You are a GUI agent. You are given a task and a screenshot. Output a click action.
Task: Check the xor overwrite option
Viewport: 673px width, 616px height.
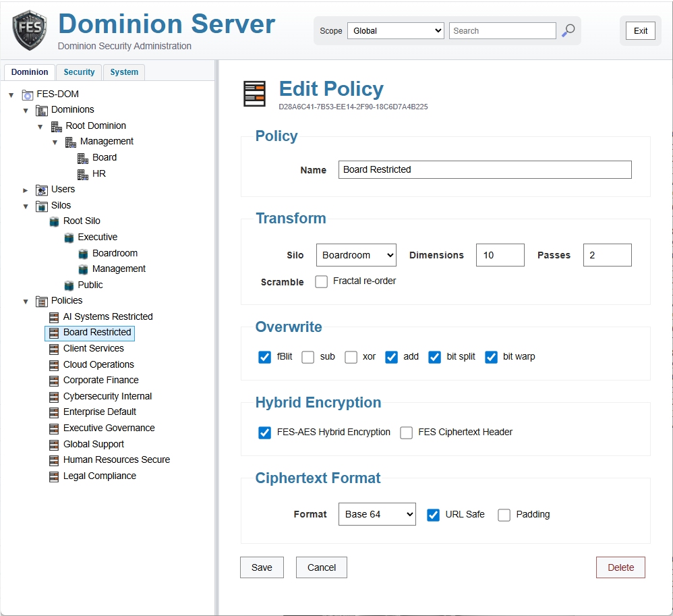351,357
